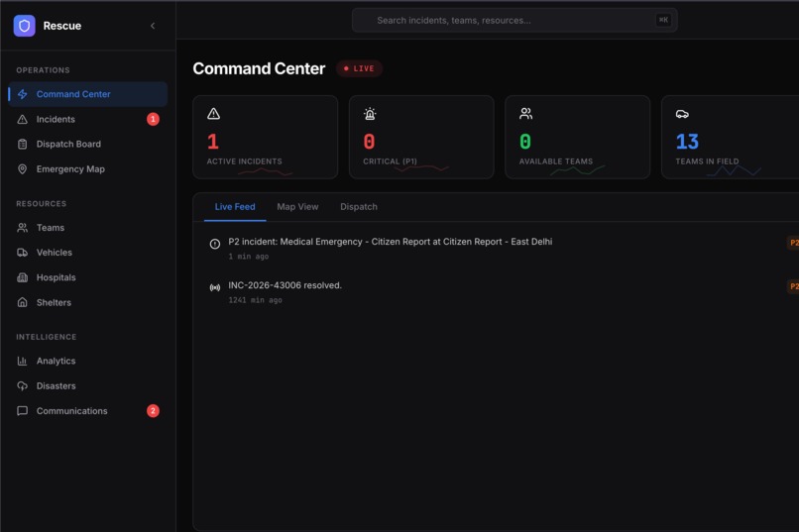Image resolution: width=799 pixels, height=532 pixels.
Task: Open Analytics under Intelligence
Action: click(87, 361)
